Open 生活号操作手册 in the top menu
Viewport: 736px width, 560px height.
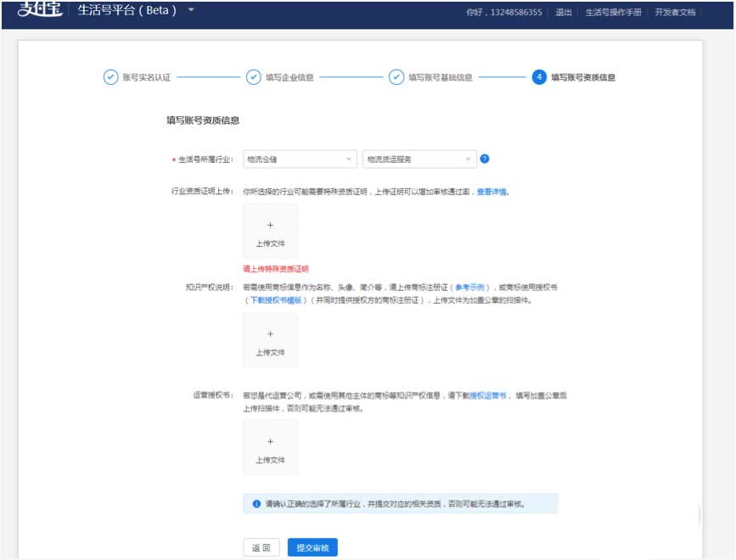click(614, 13)
